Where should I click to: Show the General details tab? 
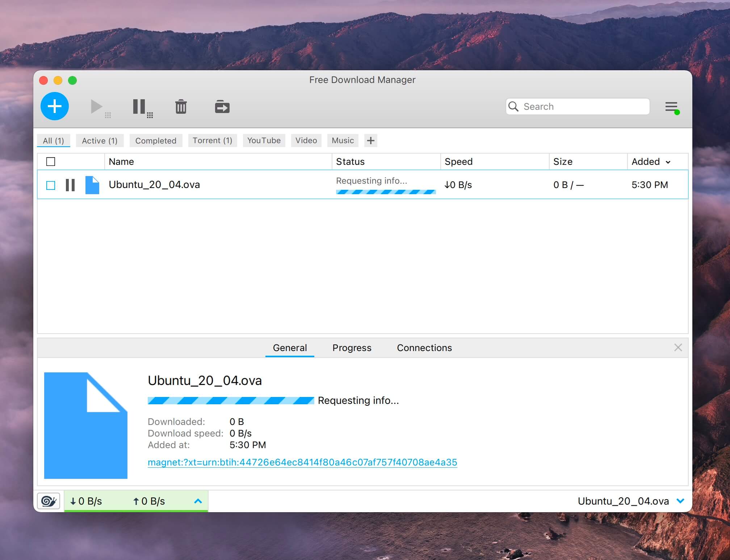(290, 348)
